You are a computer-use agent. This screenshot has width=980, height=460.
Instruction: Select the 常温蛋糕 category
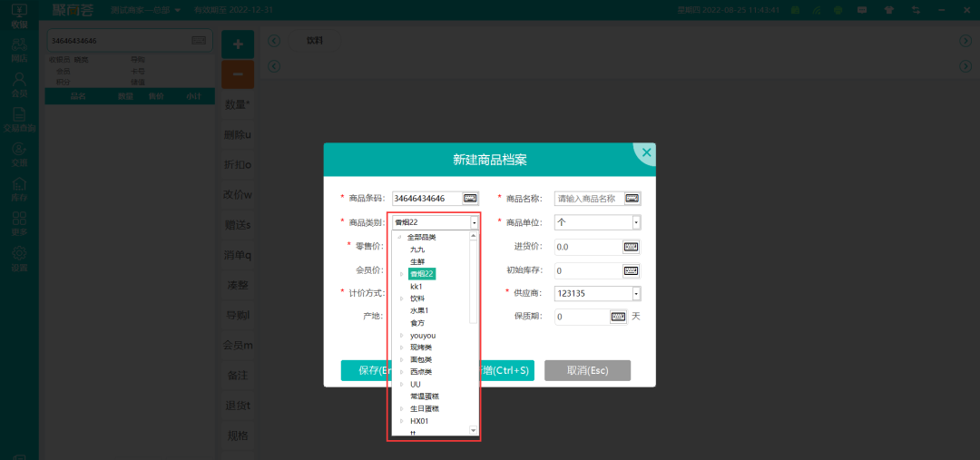point(425,396)
